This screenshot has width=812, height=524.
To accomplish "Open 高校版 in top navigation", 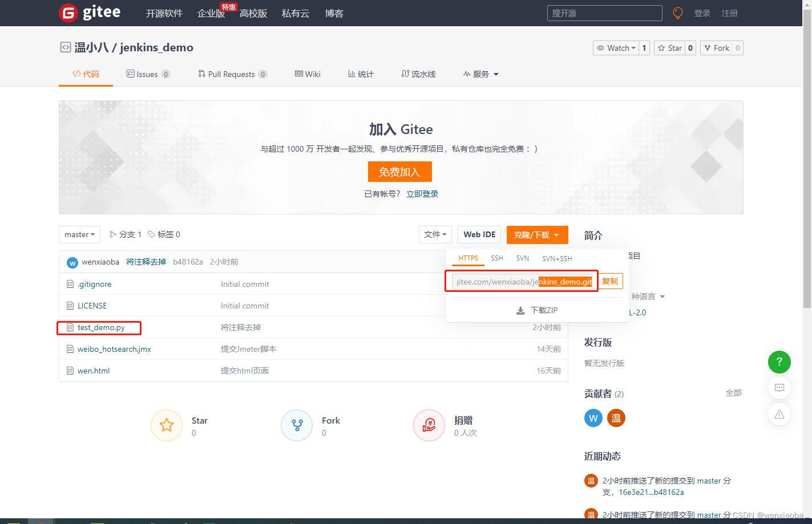I will click(253, 13).
